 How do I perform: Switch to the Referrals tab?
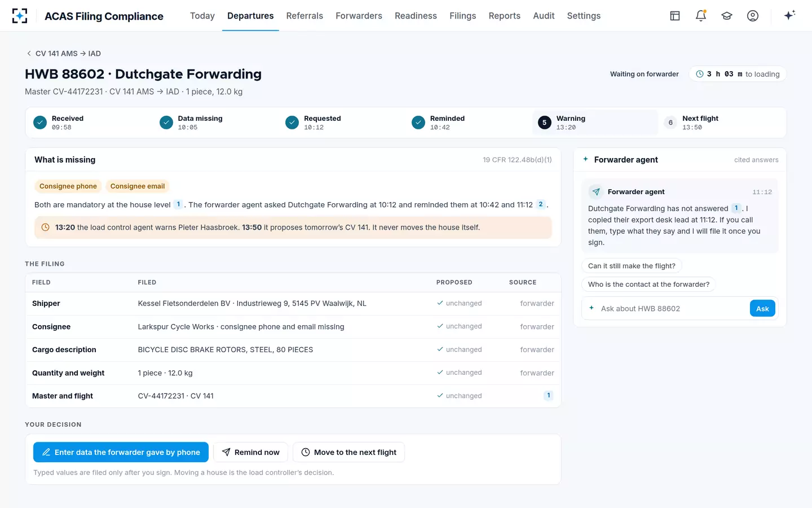(304, 16)
